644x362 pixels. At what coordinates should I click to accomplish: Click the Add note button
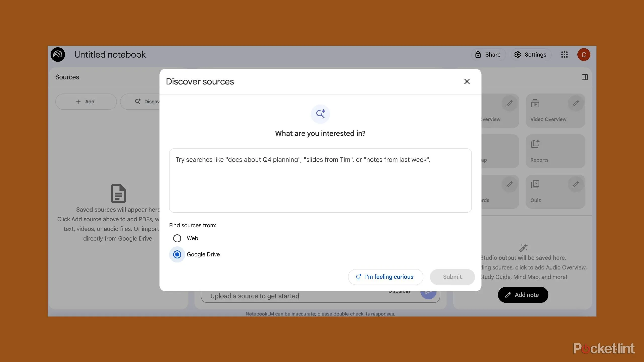click(x=522, y=295)
